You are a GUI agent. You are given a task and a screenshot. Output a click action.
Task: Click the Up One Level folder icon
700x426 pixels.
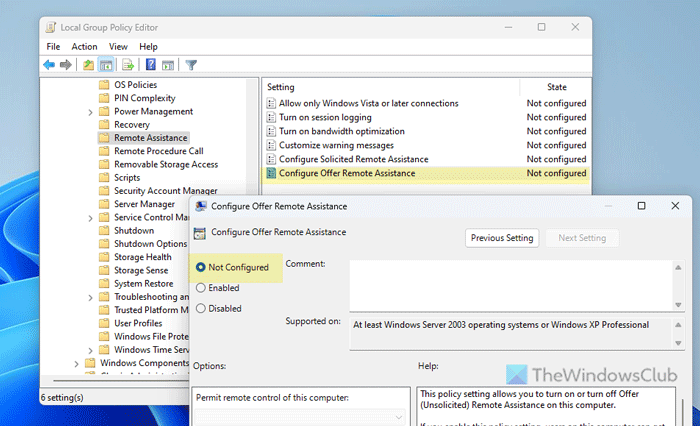click(88, 65)
